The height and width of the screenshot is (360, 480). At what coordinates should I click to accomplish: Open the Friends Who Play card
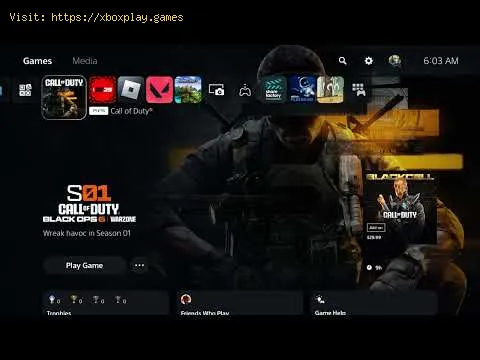click(x=240, y=303)
